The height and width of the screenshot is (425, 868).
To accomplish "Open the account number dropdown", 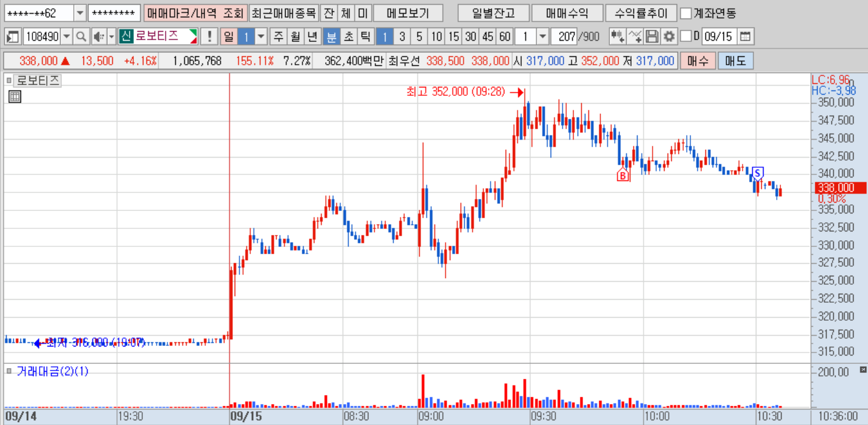I will (x=80, y=13).
